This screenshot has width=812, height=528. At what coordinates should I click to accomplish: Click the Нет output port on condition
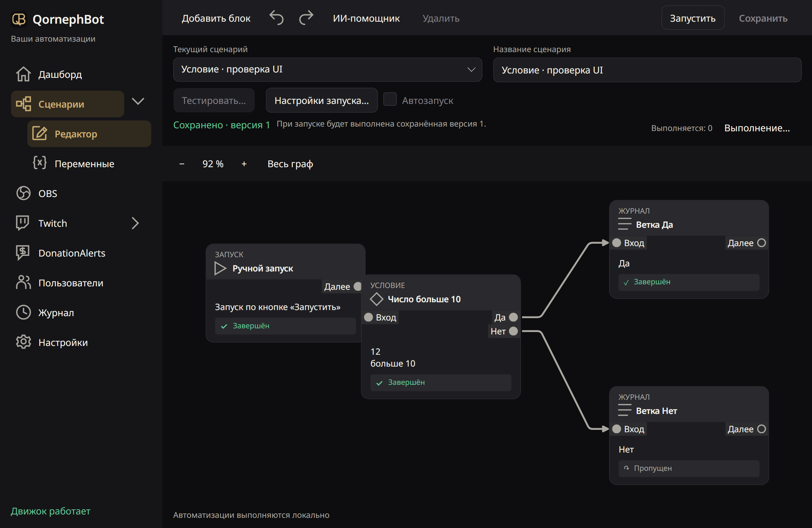click(513, 331)
